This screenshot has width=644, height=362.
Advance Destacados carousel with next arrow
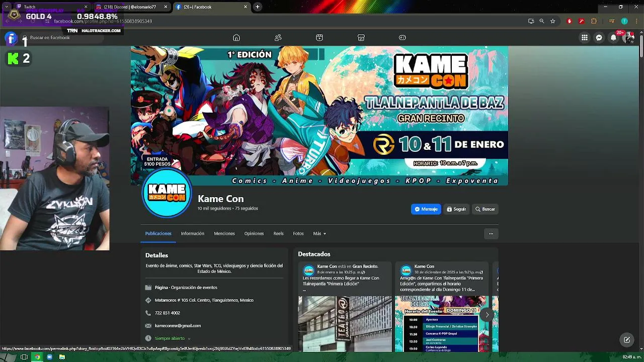[x=487, y=315]
